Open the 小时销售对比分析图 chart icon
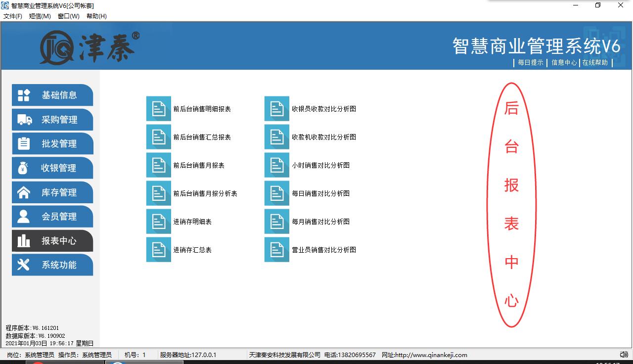The image size is (633, 364). click(x=276, y=165)
